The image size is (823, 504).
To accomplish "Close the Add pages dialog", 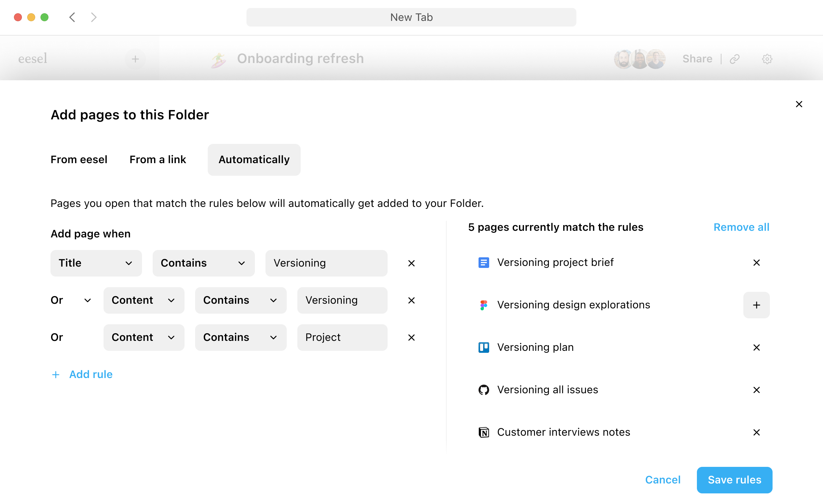I will [799, 104].
